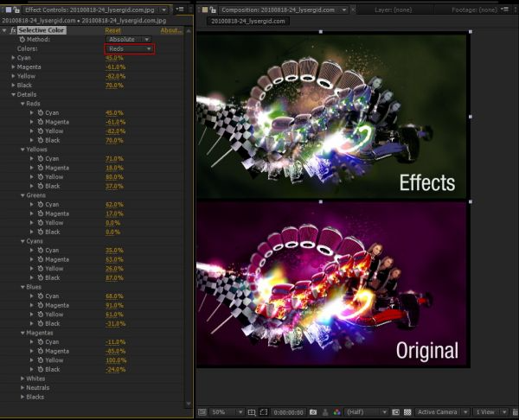This screenshot has width=519, height=420.
Task: Toggle the Reds Cyan stopwatch
Action: [x=41, y=112]
